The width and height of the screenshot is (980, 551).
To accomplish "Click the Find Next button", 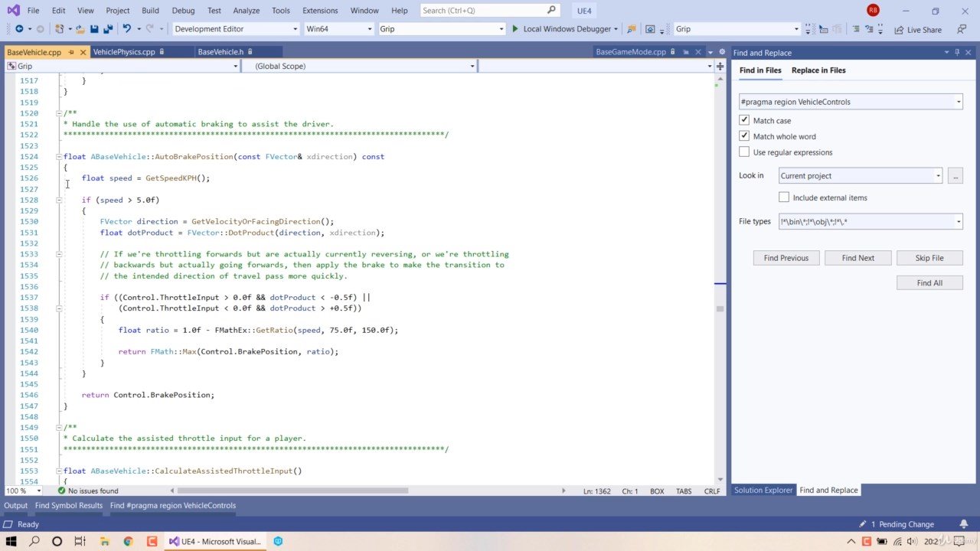I will point(857,258).
